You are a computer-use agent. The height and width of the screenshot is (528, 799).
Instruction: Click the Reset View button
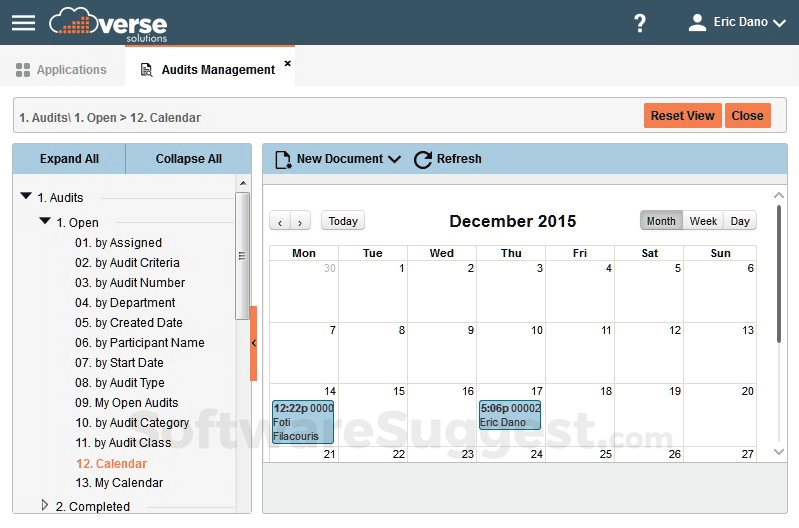click(x=682, y=116)
